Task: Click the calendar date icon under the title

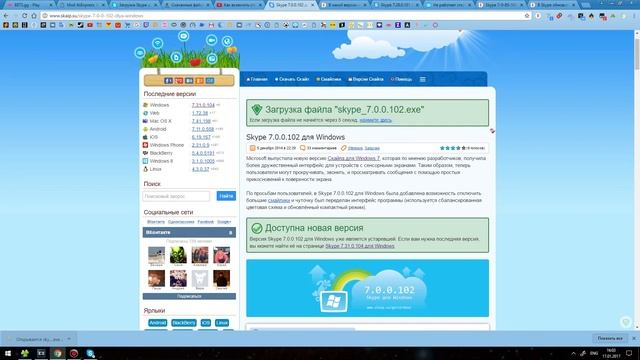Action: (x=253, y=148)
